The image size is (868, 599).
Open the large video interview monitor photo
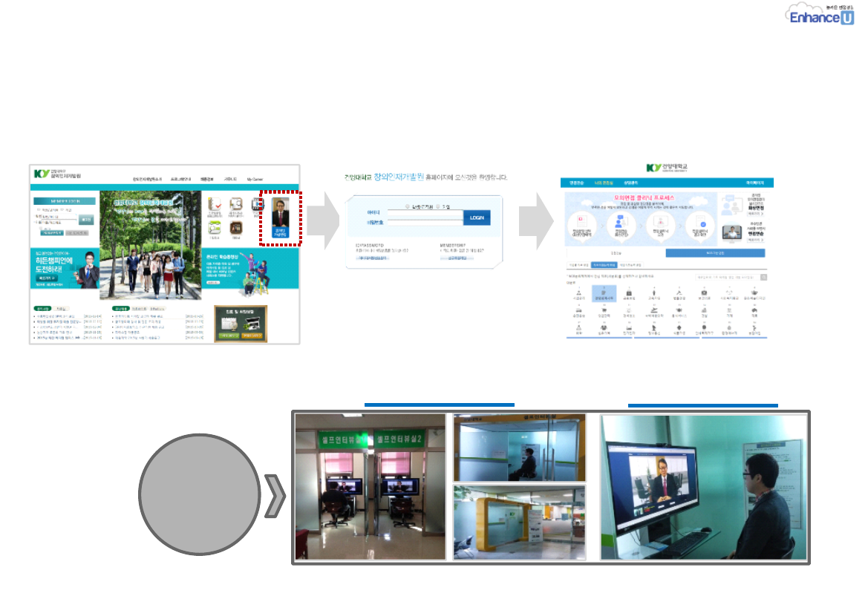(x=703, y=487)
